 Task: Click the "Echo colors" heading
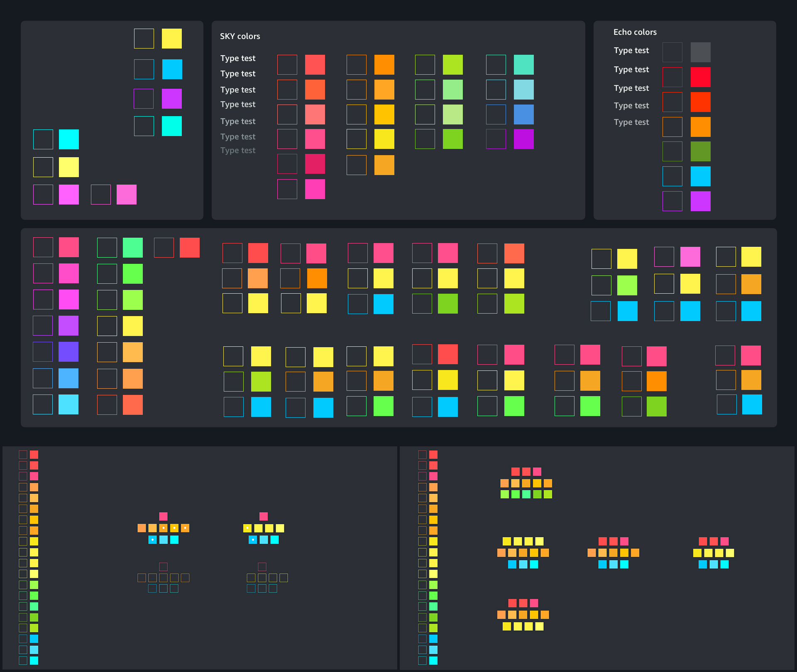pyautogui.click(x=635, y=32)
